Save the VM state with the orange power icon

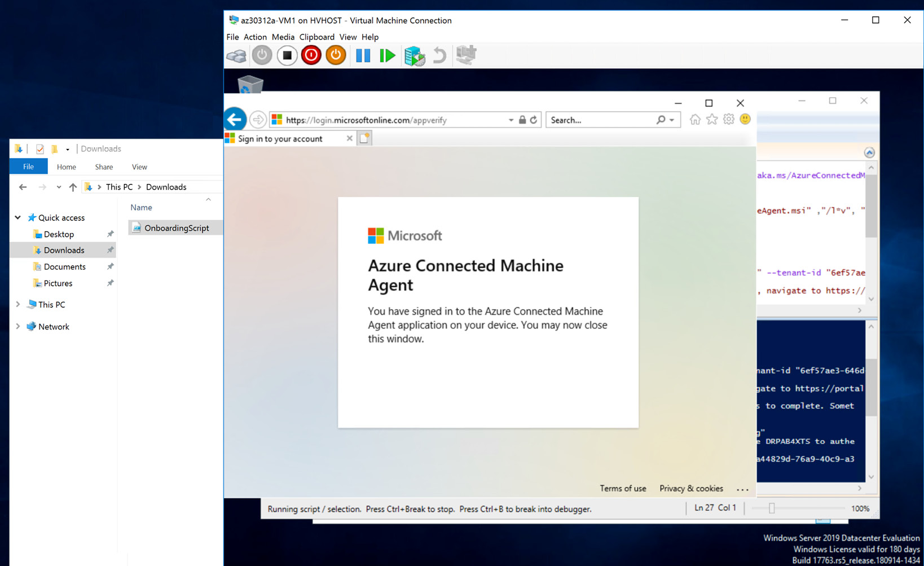pos(336,55)
